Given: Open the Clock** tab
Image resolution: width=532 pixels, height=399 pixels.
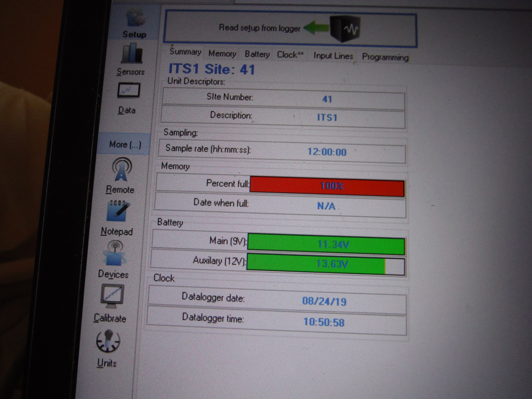Looking at the screenshot, I should pos(290,55).
